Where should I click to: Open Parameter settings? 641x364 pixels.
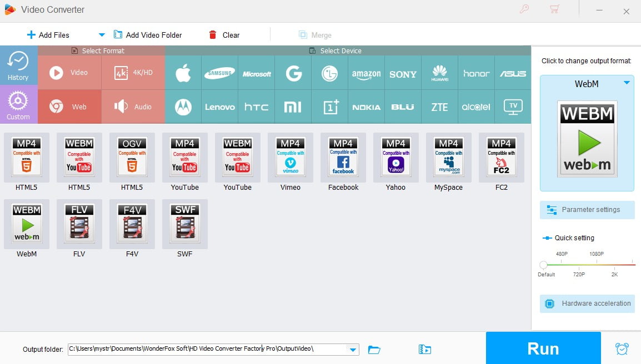click(587, 210)
